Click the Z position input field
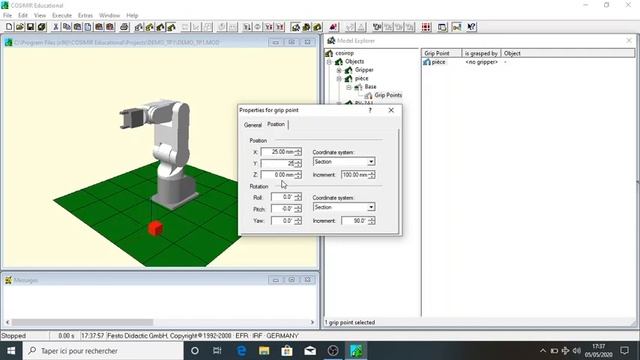This screenshot has height=360, width=640. tap(278, 175)
